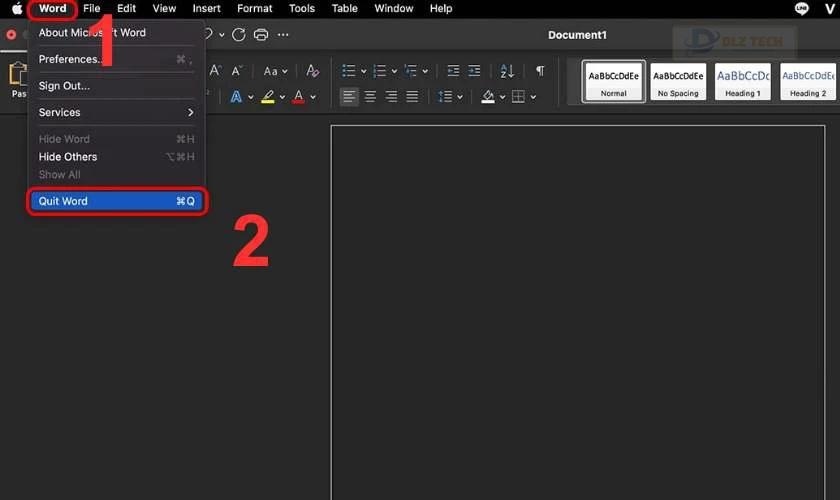
Task: Choose Quit Word from the menu
Action: [x=117, y=201]
